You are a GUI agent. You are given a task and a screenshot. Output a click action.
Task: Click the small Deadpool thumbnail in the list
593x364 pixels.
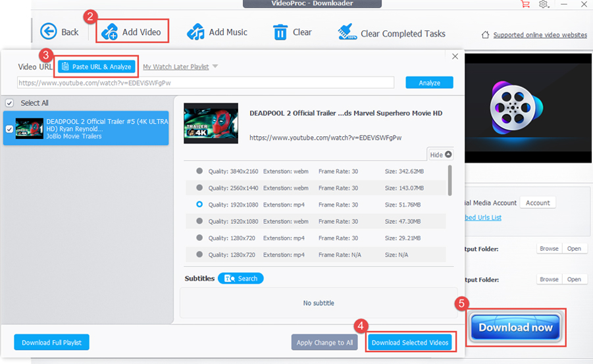coord(30,128)
